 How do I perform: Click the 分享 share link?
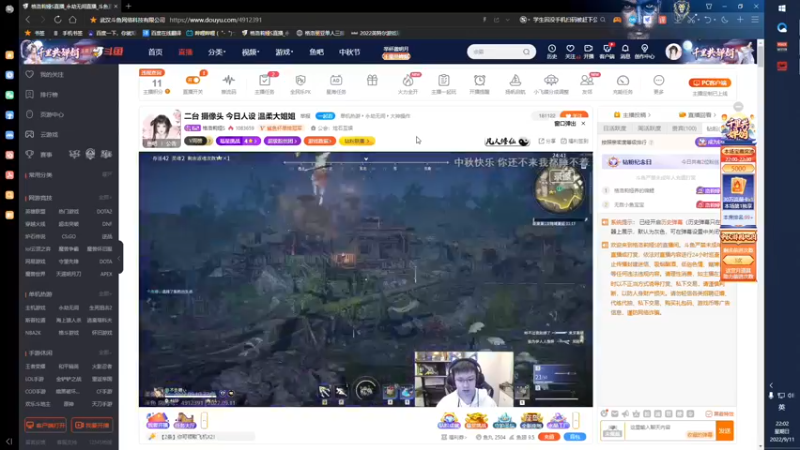547,141
